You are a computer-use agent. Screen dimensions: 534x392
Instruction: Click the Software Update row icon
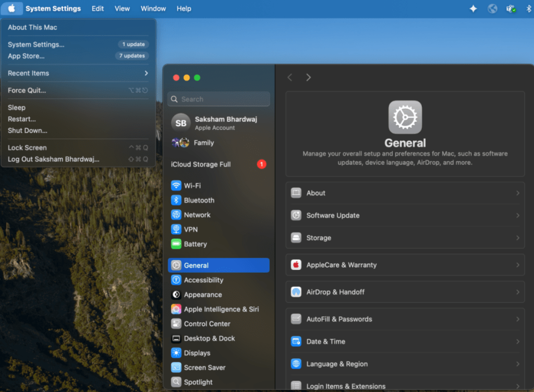[296, 215]
